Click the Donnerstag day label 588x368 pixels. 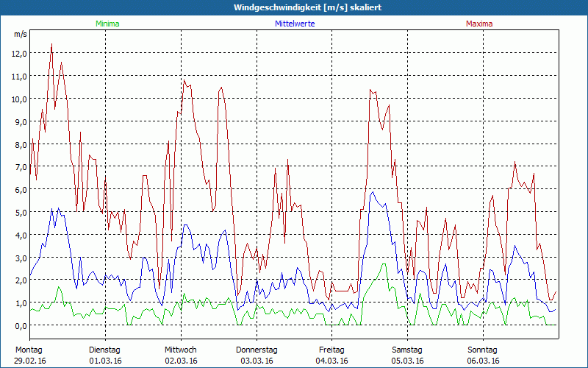[x=257, y=350]
